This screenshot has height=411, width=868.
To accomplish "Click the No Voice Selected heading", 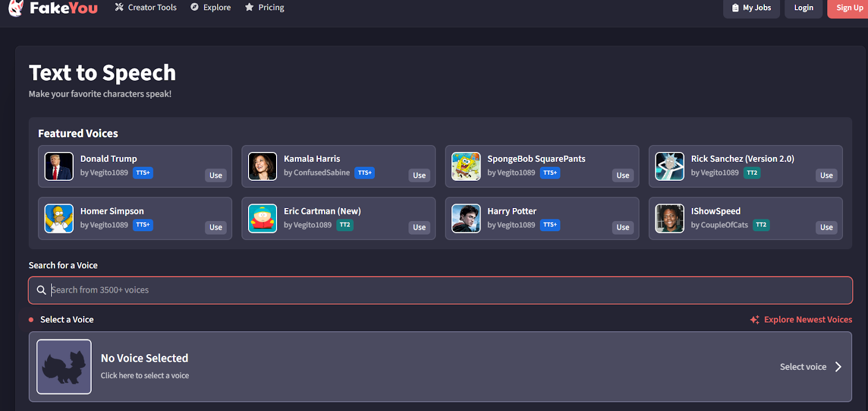I will pos(144,358).
